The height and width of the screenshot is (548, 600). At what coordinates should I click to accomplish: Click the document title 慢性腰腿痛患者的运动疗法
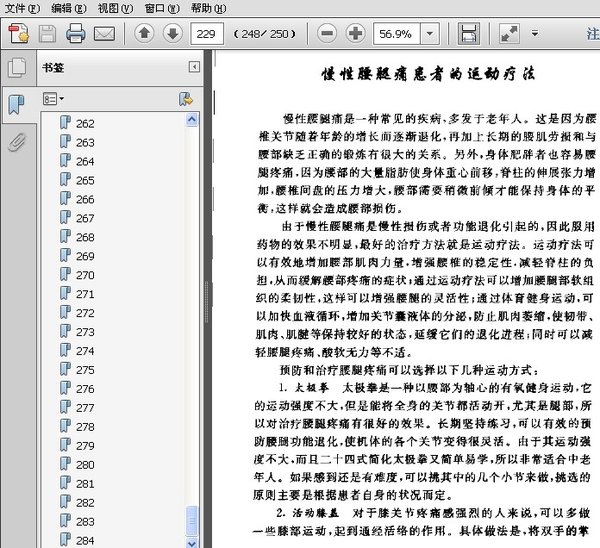pyautogui.click(x=428, y=73)
